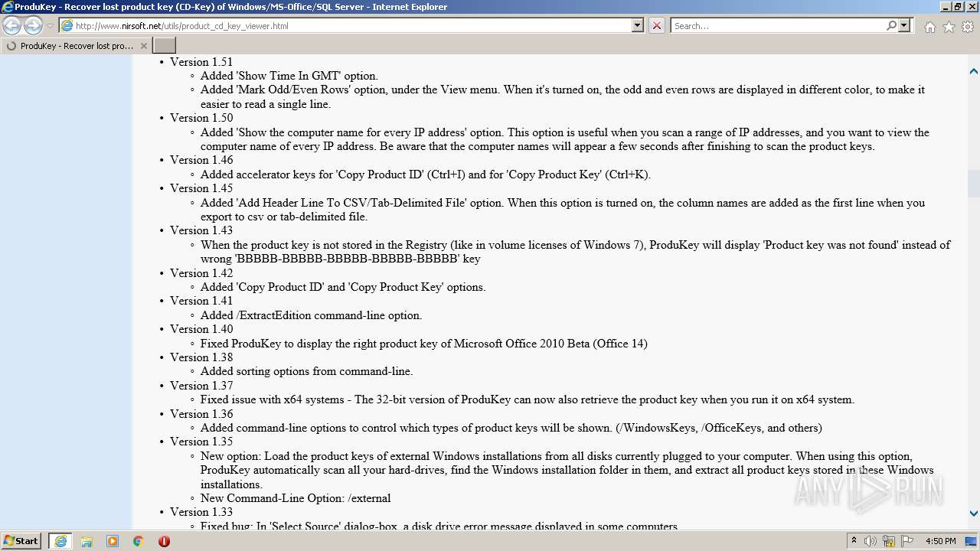Click the Office 2010 Beta fix line
Screen dimensions: 980x551
[424, 344]
